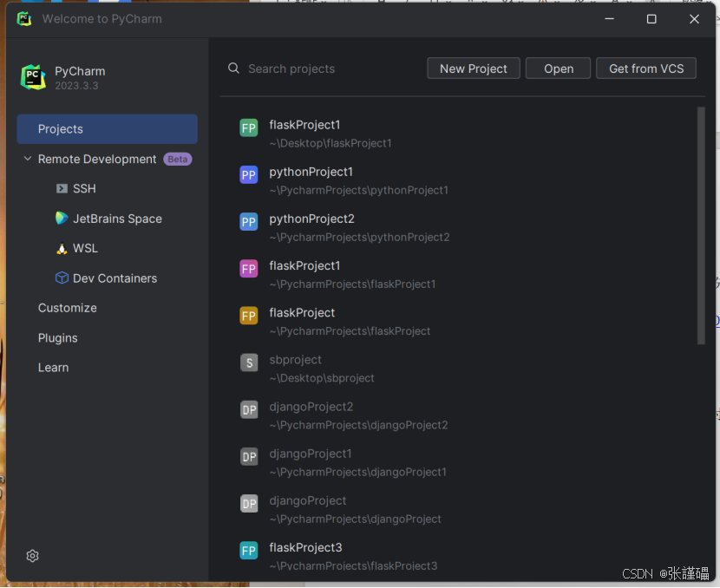Click the Dev Containers cube icon
This screenshot has width=720, height=588.
(x=62, y=278)
